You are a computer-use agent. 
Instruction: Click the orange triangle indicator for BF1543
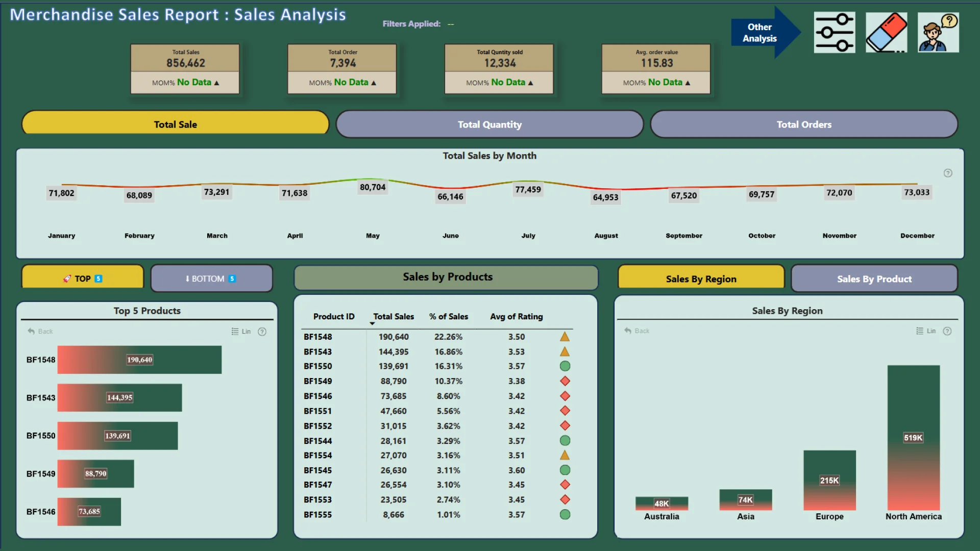565,352
